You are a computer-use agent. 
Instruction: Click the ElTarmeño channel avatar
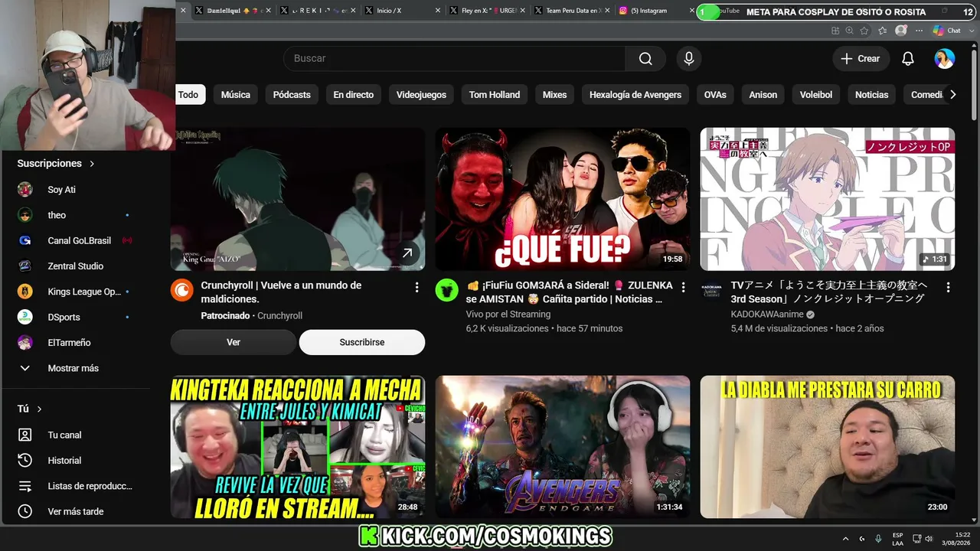point(25,343)
